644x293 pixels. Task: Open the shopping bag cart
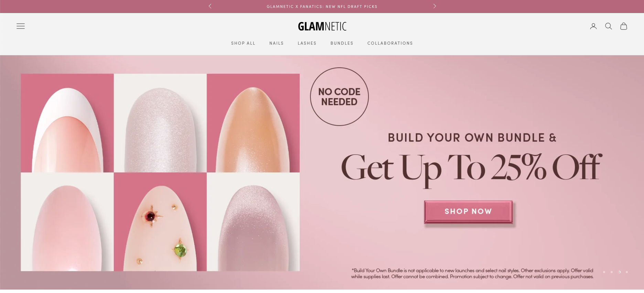(624, 26)
